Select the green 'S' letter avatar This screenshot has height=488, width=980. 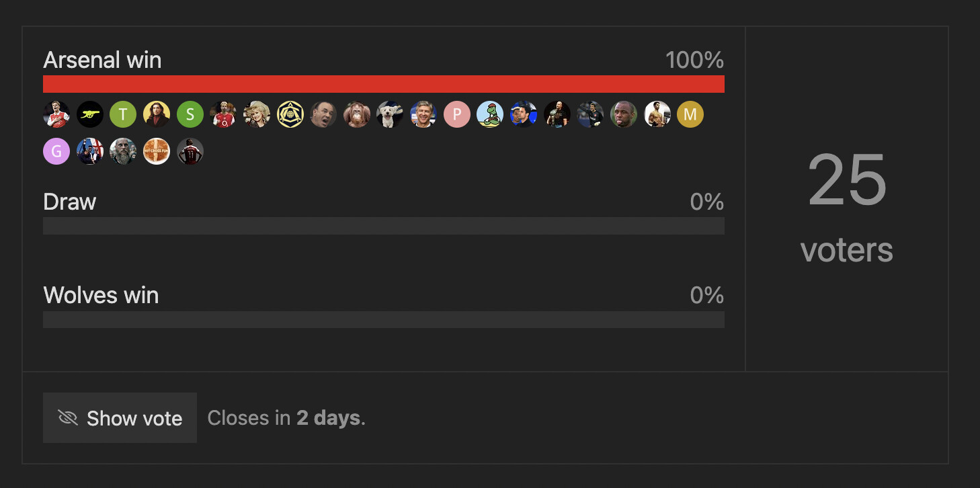[x=190, y=114]
